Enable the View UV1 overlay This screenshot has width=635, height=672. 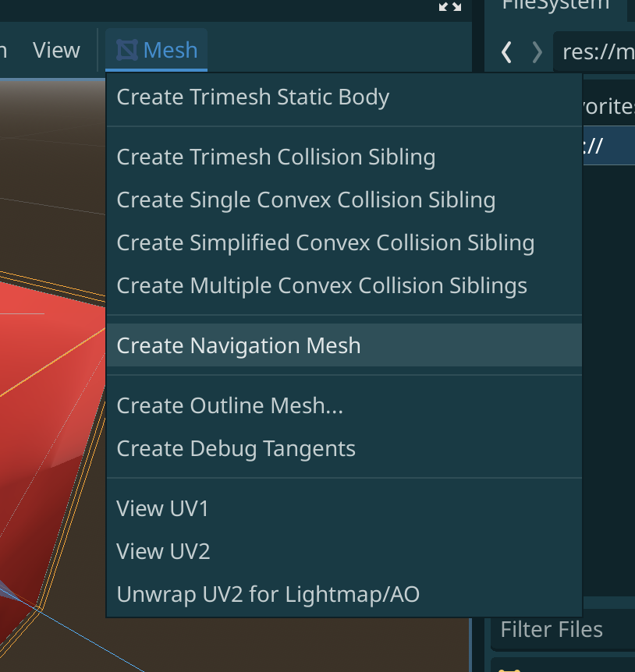(162, 508)
